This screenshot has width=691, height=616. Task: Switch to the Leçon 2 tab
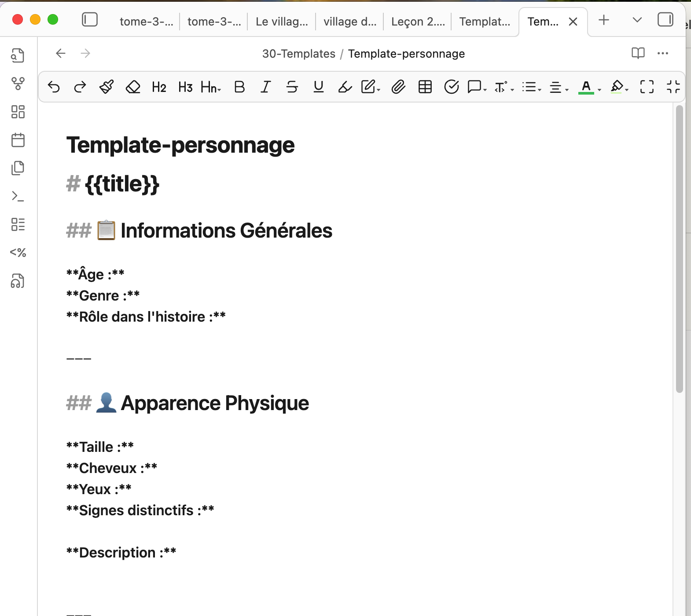point(418,22)
